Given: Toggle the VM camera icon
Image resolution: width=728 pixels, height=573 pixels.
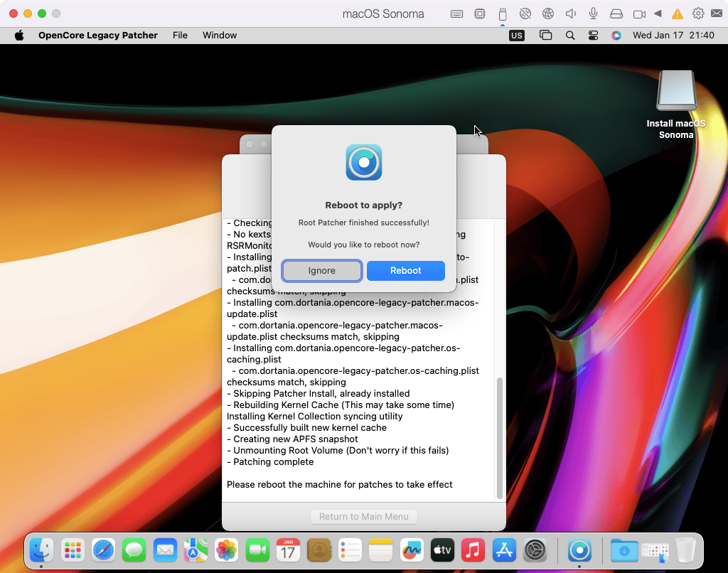Looking at the screenshot, I should pos(638,14).
